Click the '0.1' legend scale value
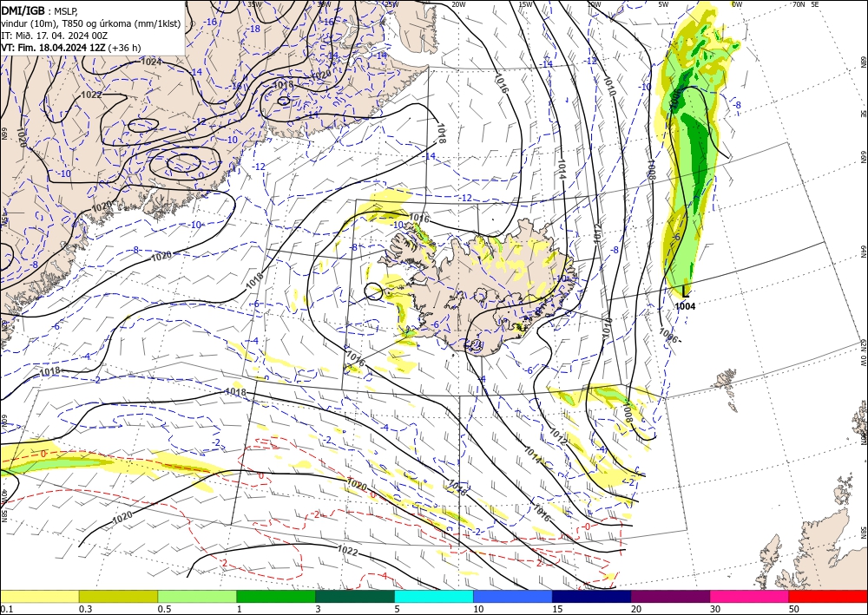The width and height of the screenshot is (868, 615). click(5, 609)
